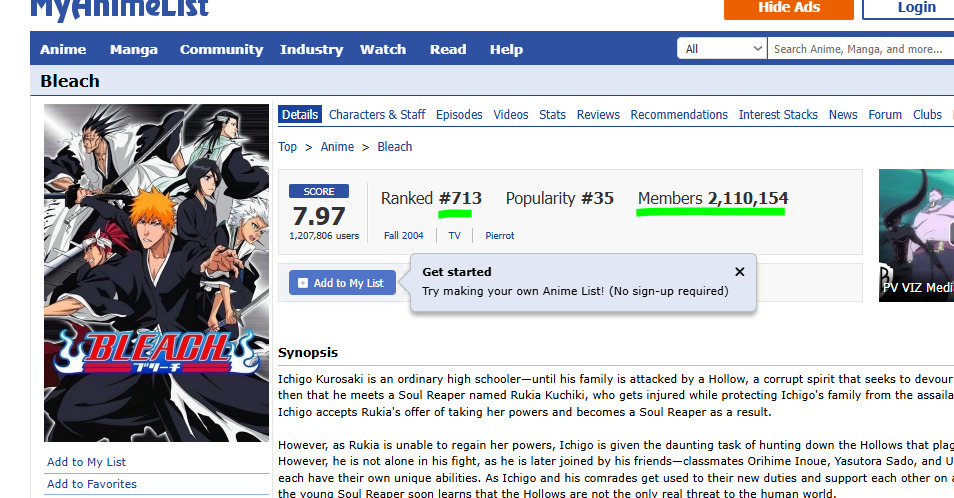Screen dimensions: 954x498
Task: Open the Reviews tab
Action: click(598, 114)
